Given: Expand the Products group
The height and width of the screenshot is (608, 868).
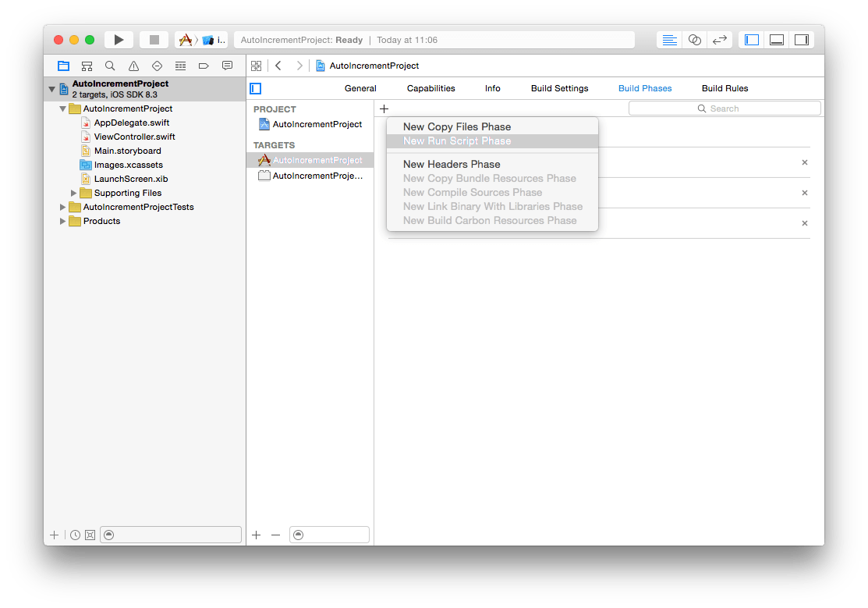Looking at the screenshot, I should (x=62, y=221).
